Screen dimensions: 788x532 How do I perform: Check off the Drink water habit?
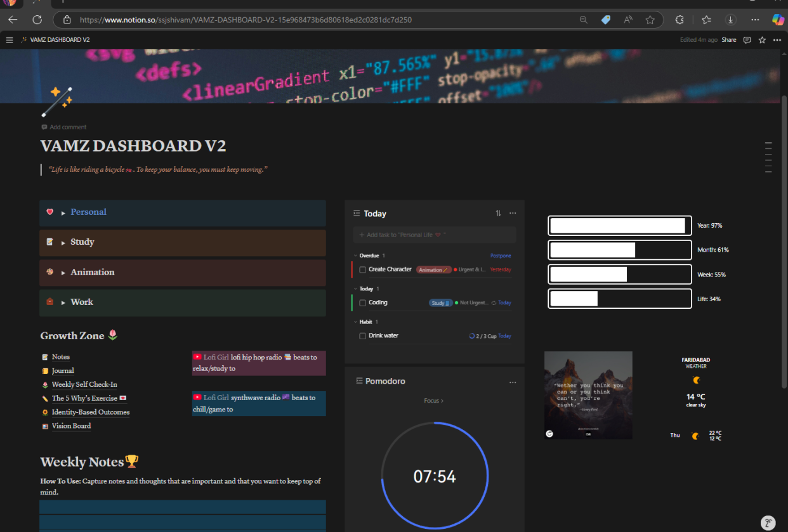point(363,336)
